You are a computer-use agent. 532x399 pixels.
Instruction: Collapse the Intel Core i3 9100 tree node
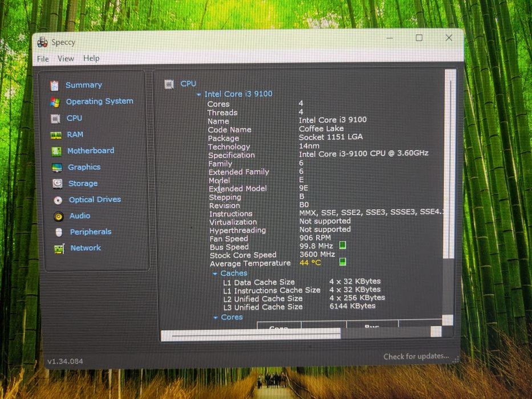[x=199, y=95]
